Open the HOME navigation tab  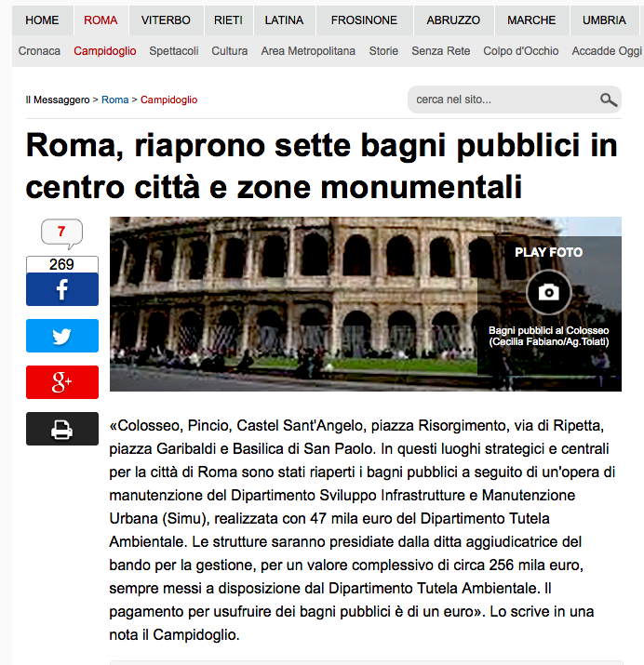click(x=42, y=20)
